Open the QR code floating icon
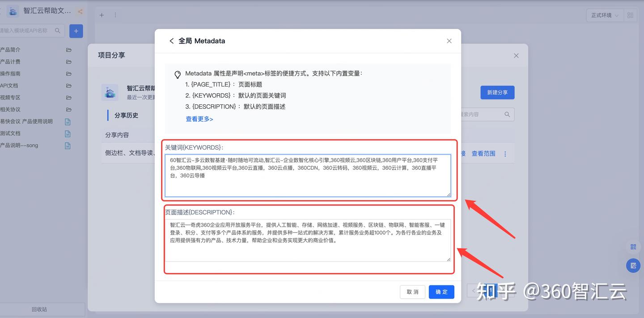The image size is (644, 318). pyautogui.click(x=633, y=247)
